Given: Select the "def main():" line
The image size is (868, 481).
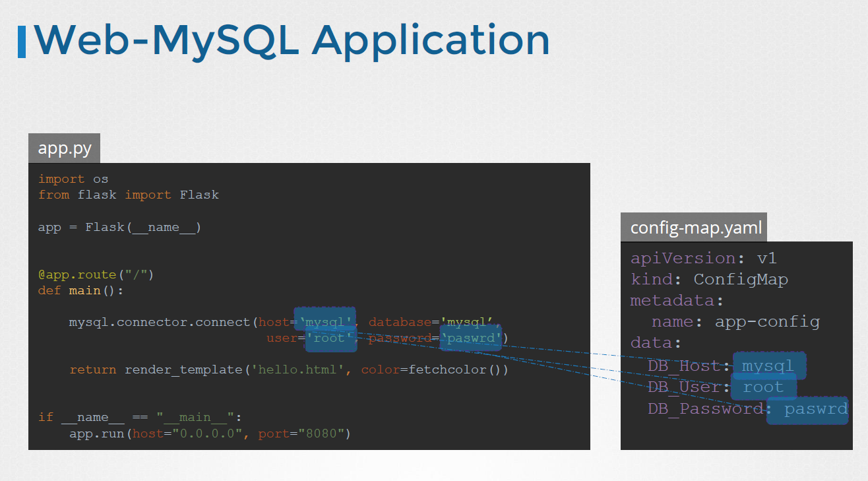Looking at the screenshot, I should click(x=80, y=290).
